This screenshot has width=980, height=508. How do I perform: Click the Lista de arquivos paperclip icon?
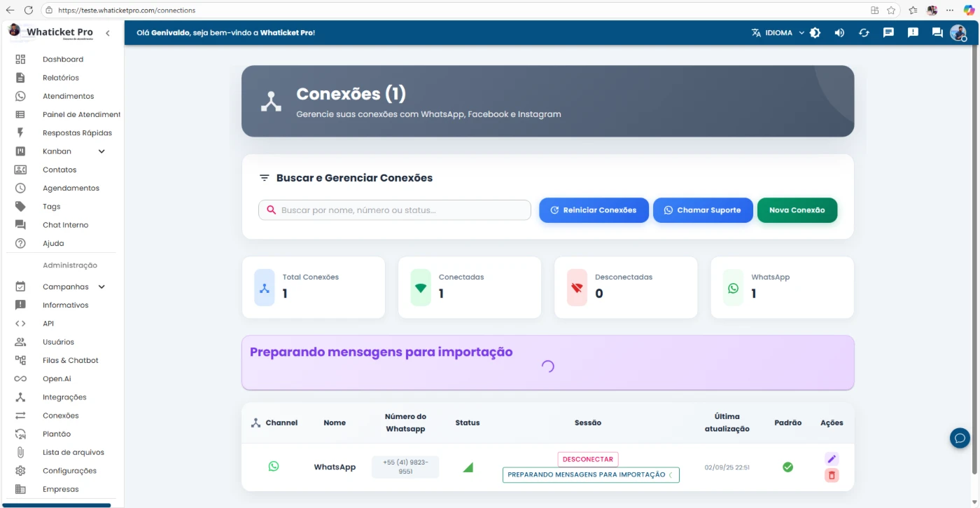pyautogui.click(x=20, y=453)
